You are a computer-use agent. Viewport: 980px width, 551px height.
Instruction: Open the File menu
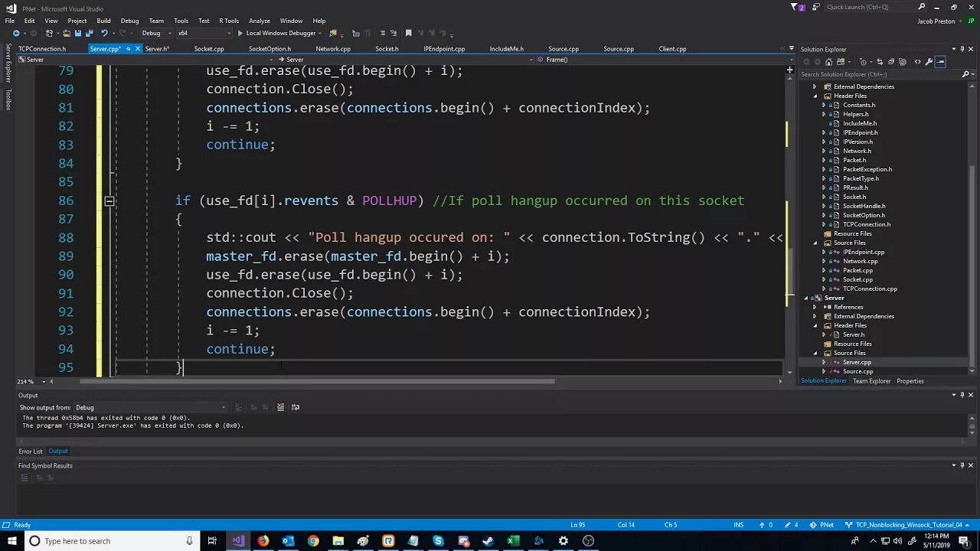point(10,21)
